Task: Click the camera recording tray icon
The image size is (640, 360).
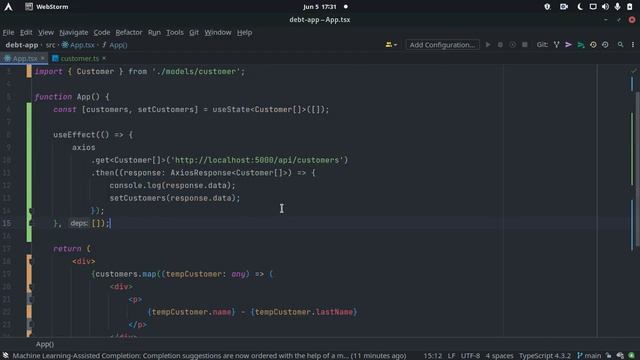Action: pyautogui.click(x=564, y=7)
